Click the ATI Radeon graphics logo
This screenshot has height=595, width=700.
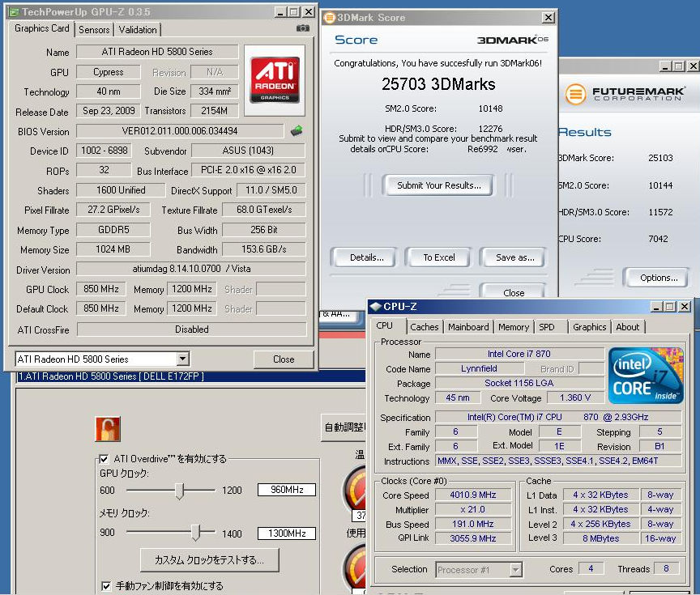click(x=275, y=80)
